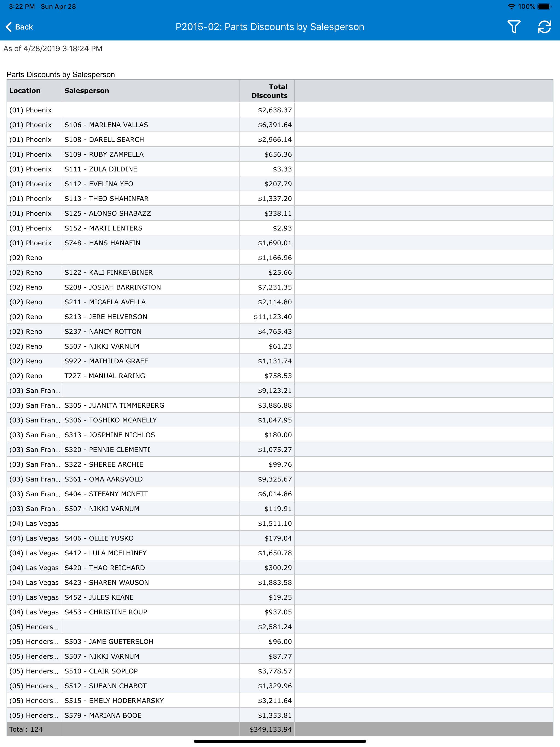Select the S453 - CHRISTINE ROUP row
This screenshot has width=560, height=747.
(x=280, y=612)
